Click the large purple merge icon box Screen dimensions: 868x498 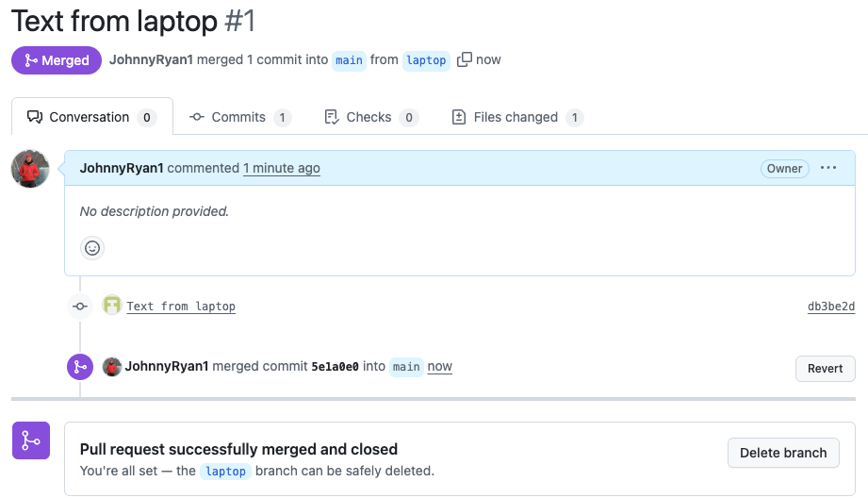tap(30, 440)
